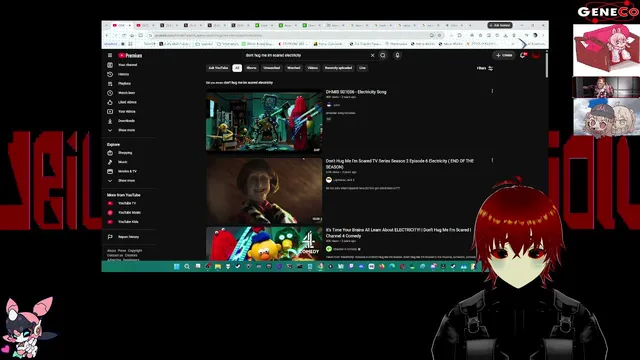
Task: Open the Season 2 Episode 6 Electricity title
Action: pyautogui.click(x=400, y=164)
